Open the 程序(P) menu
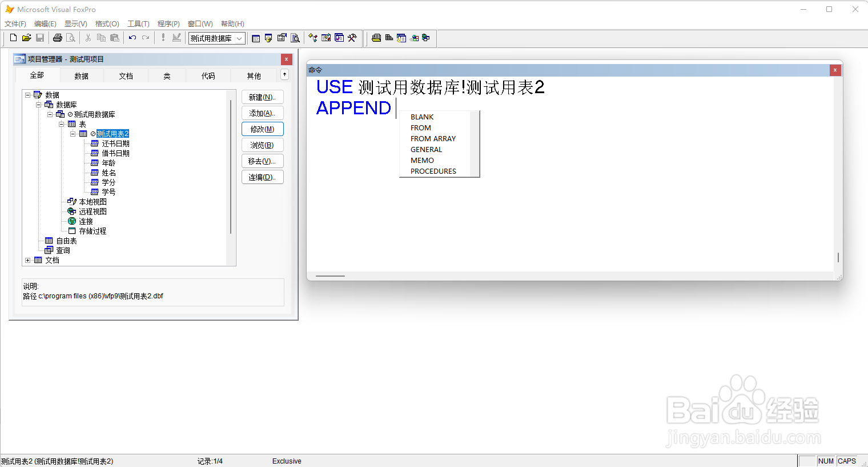The image size is (868, 467). [168, 23]
